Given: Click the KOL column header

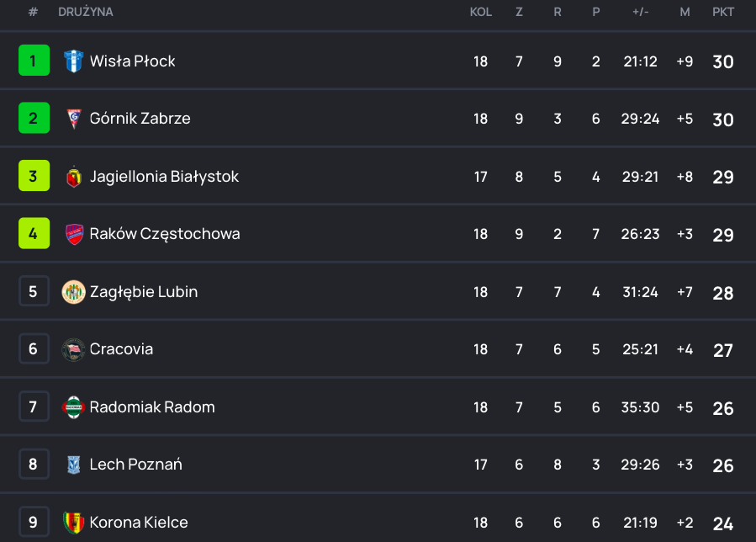Looking at the screenshot, I should [480, 12].
